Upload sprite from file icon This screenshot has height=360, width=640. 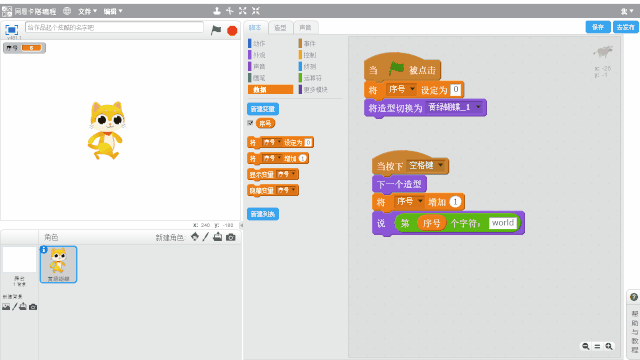point(218,237)
